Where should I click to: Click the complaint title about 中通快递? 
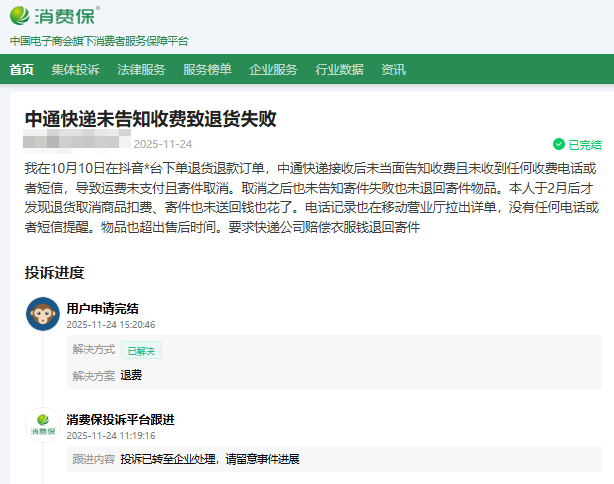150,119
